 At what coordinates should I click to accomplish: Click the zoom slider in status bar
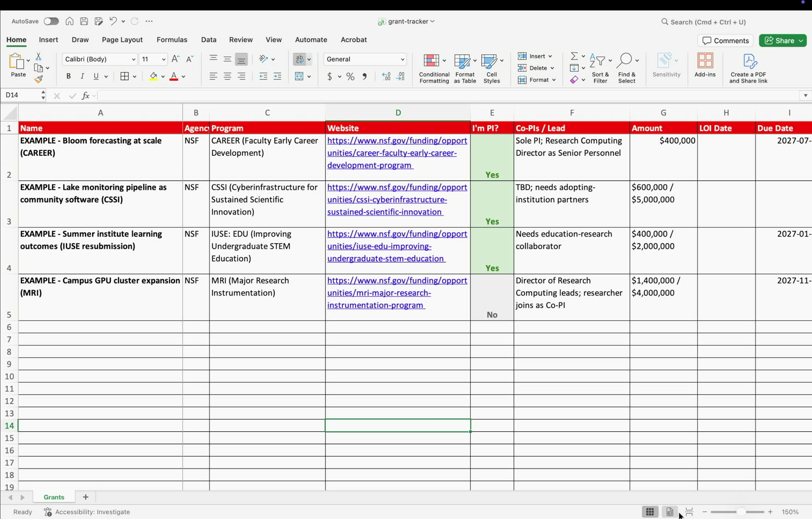click(x=737, y=512)
